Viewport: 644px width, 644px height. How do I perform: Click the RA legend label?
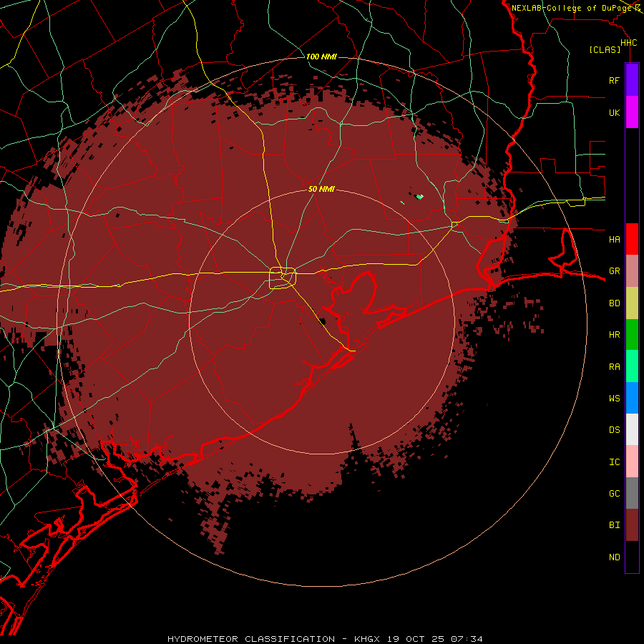tap(615, 366)
